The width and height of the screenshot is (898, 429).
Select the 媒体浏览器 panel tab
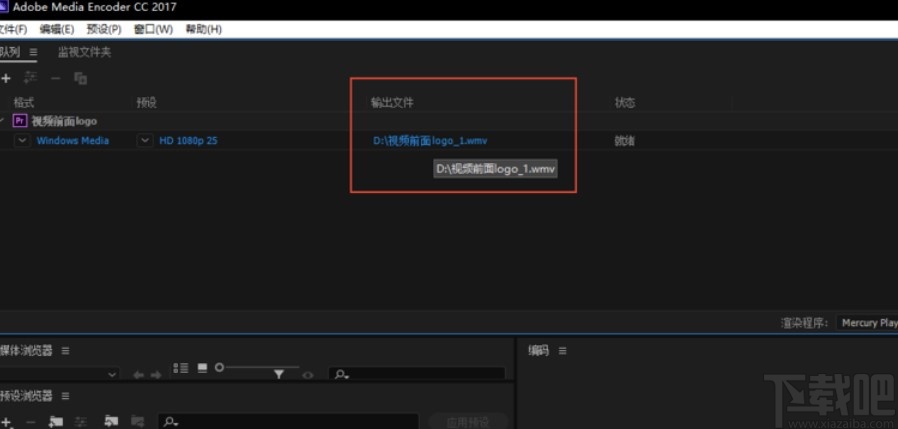(26, 351)
